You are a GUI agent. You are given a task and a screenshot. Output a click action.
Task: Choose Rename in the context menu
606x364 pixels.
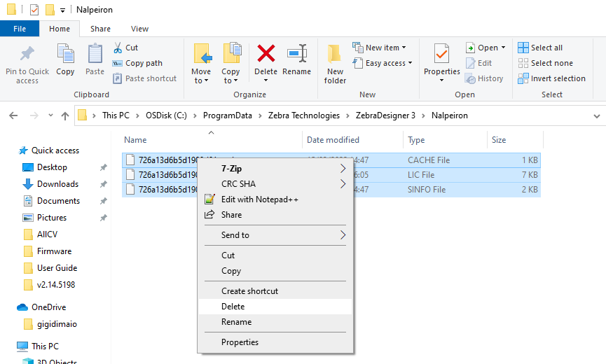[x=275, y=322]
